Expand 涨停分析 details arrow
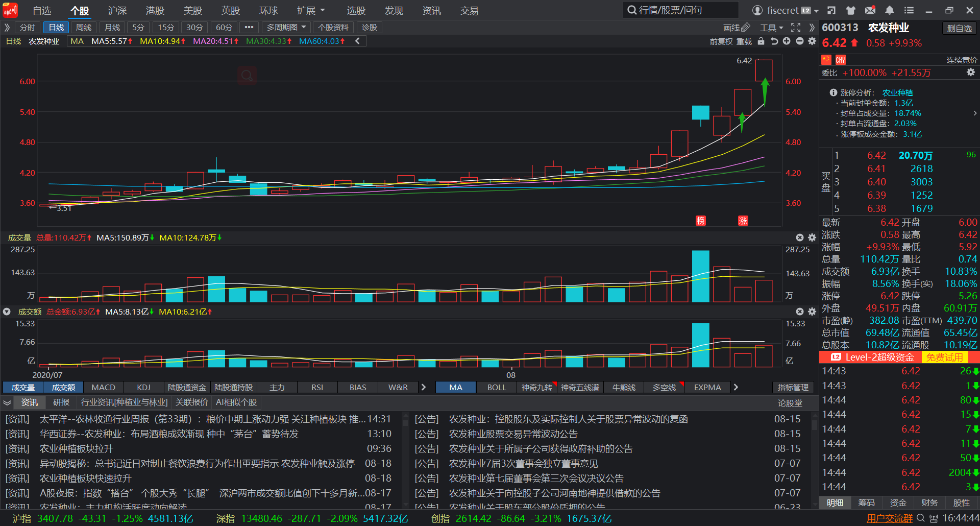The image size is (980, 526). point(975,113)
